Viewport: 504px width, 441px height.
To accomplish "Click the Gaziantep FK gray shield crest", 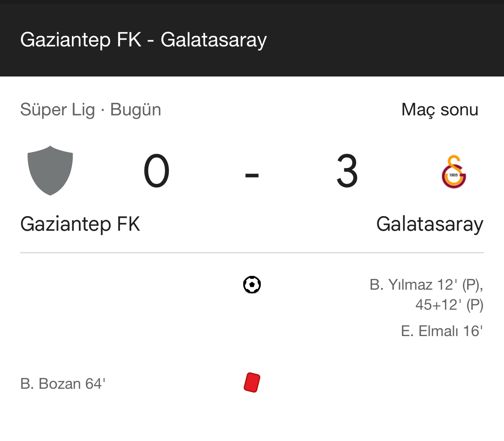I will [x=50, y=171].
